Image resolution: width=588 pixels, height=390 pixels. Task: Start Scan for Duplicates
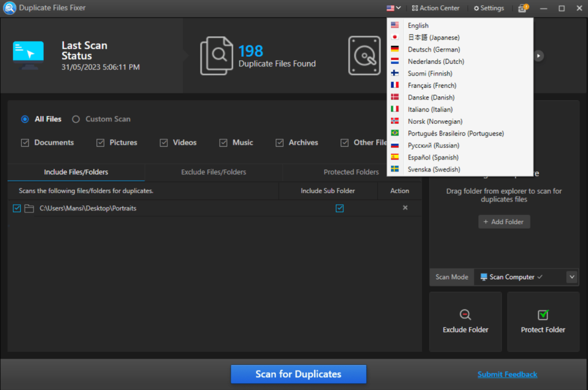(x=299, y=374)
